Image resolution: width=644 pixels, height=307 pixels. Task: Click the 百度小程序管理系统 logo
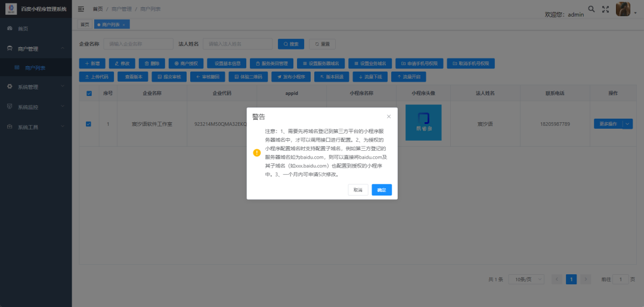click(11, 9)
